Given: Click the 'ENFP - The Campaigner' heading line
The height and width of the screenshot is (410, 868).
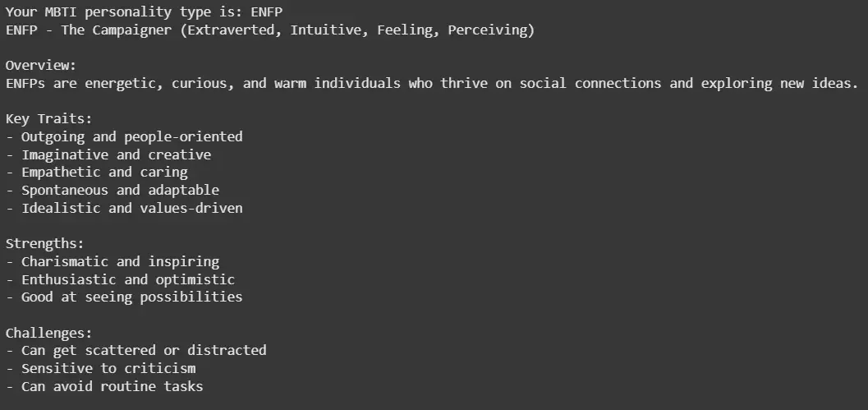Looking at the screenshot, I should (x=270, y=30).
